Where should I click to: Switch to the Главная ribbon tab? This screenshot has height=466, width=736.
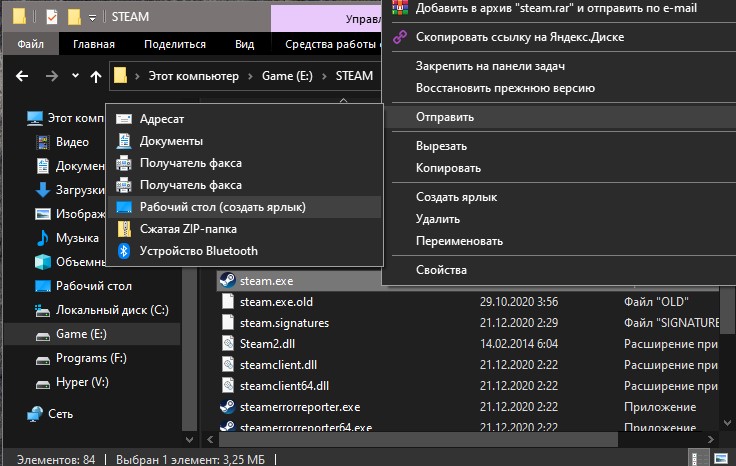(94, 44)
